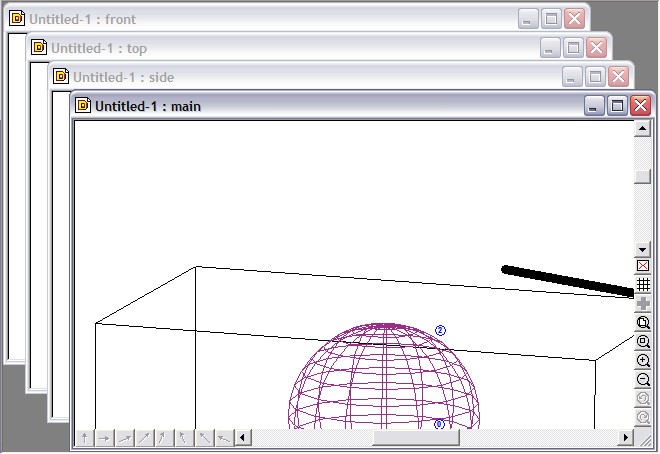This screenshot has width=660, height=454.
Task: Maximize the Untitled-1 : main window
Action: coord(617,105)
